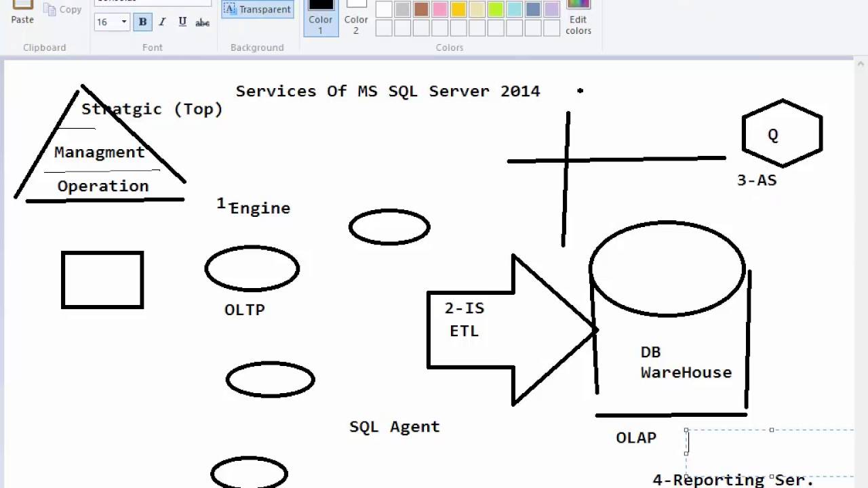Pick the pink color swatch

tap(440, 9)
